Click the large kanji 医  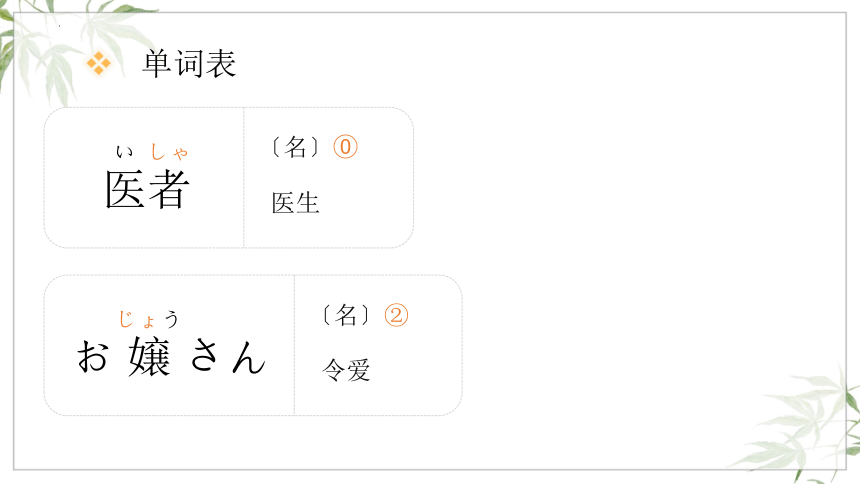(x=125, y=189)
